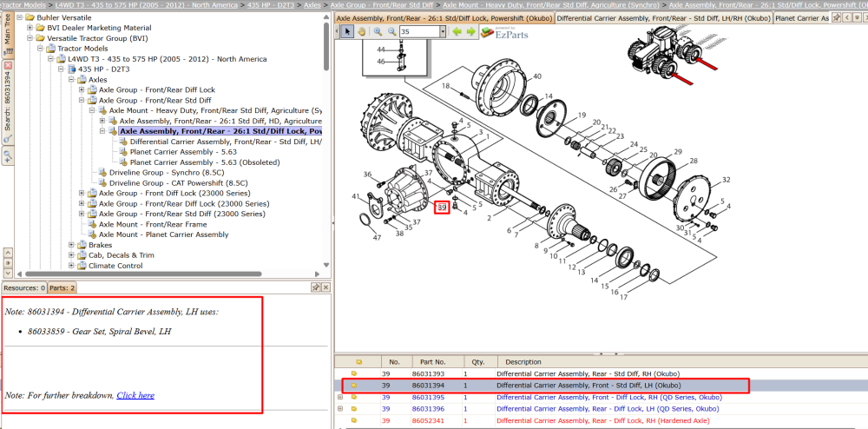868x429 pixels.
Task: Click callout 40 on the diagram
Action: pos(537,76)
